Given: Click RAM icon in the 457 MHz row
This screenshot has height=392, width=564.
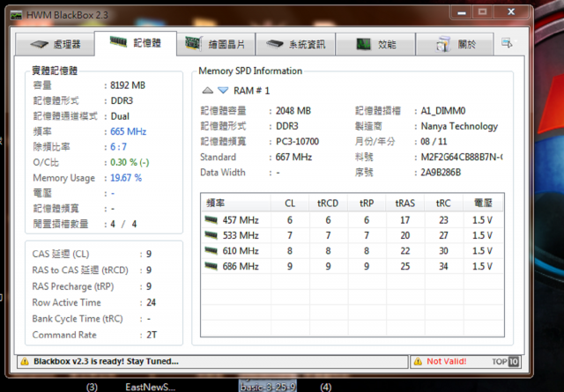Looking at the screenshot, I should [x=211, y=219].
